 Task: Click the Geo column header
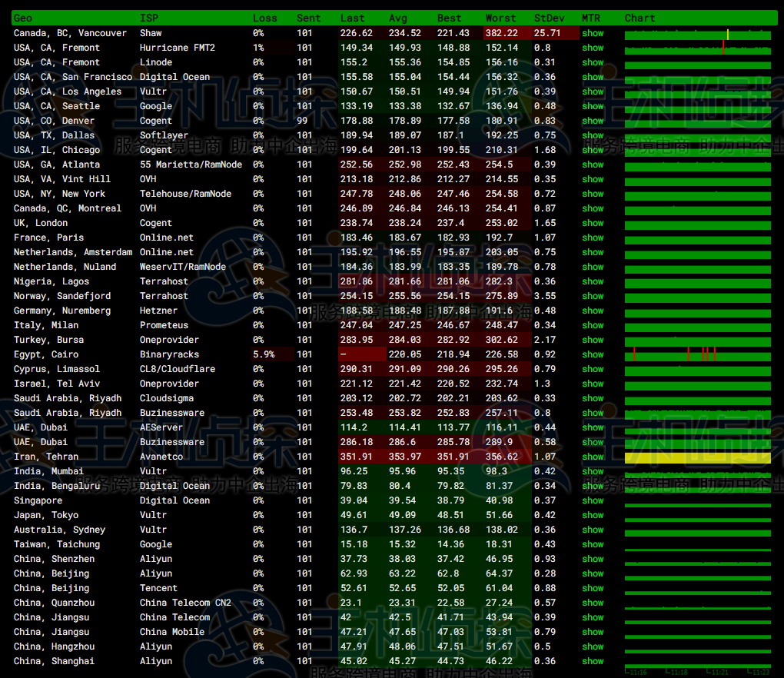tap(23, 18)
